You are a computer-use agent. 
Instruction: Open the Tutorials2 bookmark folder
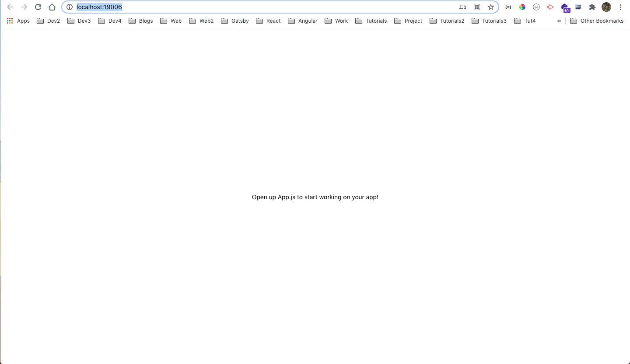[x=447, y=21]
